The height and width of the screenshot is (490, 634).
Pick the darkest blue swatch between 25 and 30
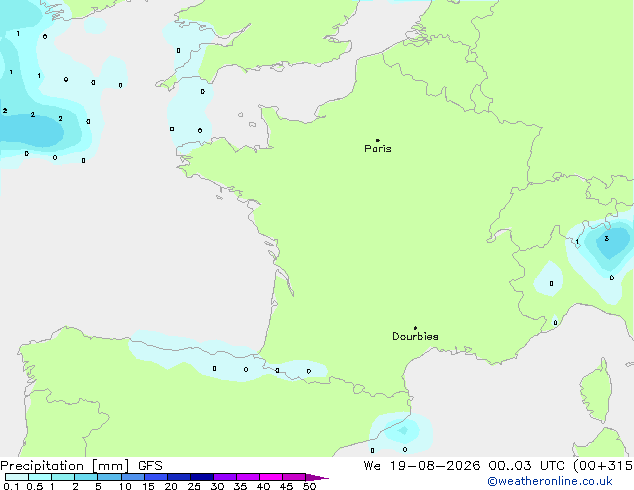201,477
